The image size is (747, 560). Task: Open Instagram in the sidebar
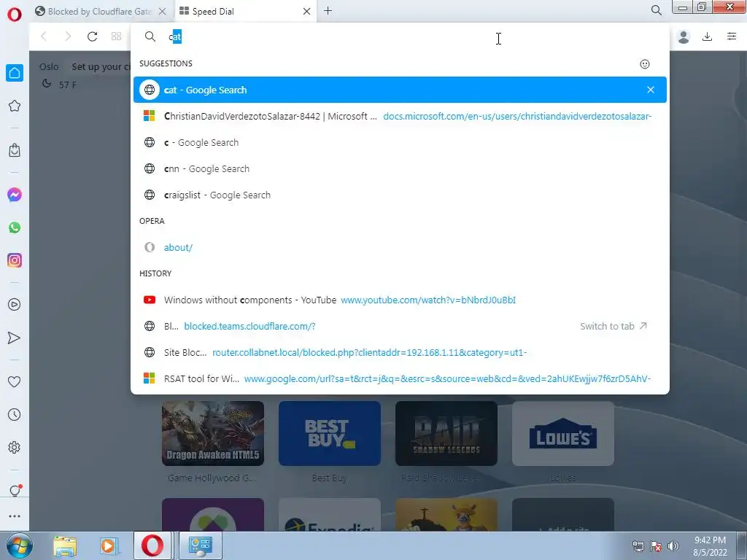[15, 260]
